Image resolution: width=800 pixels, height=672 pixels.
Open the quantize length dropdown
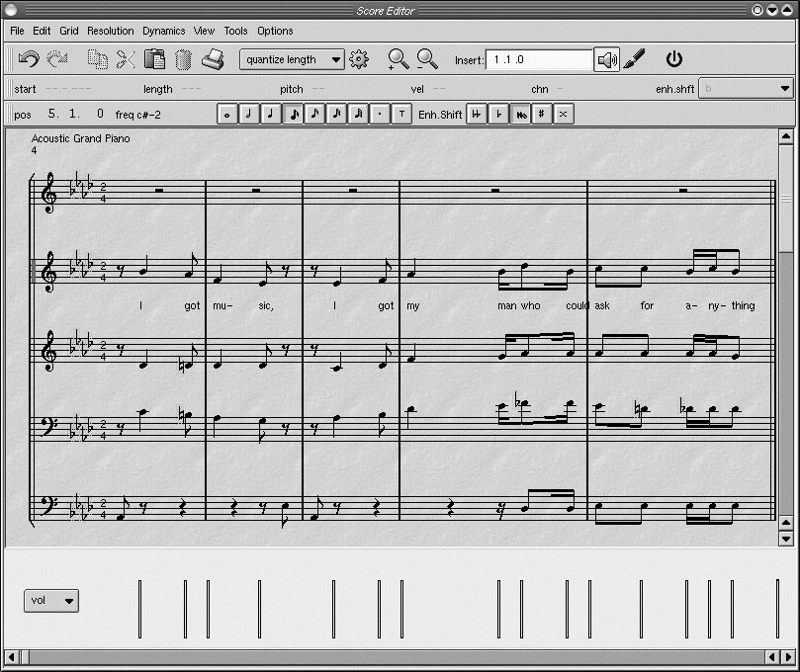[x=290, y=59]
